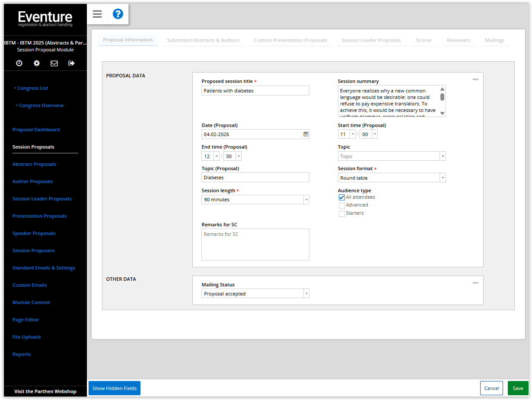
Task: Go to the Scores tab
Action: (x=424, y=40)
